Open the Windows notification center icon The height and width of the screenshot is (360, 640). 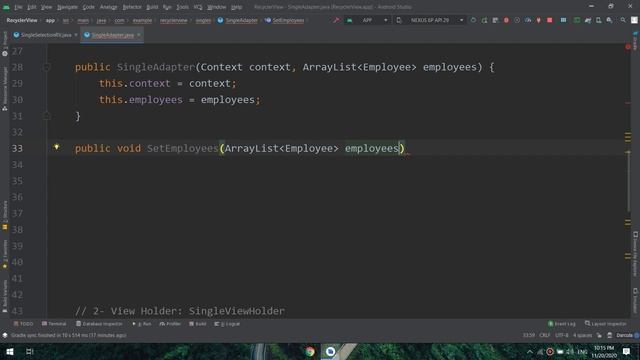pyautogui.click(x=627, y=351)
